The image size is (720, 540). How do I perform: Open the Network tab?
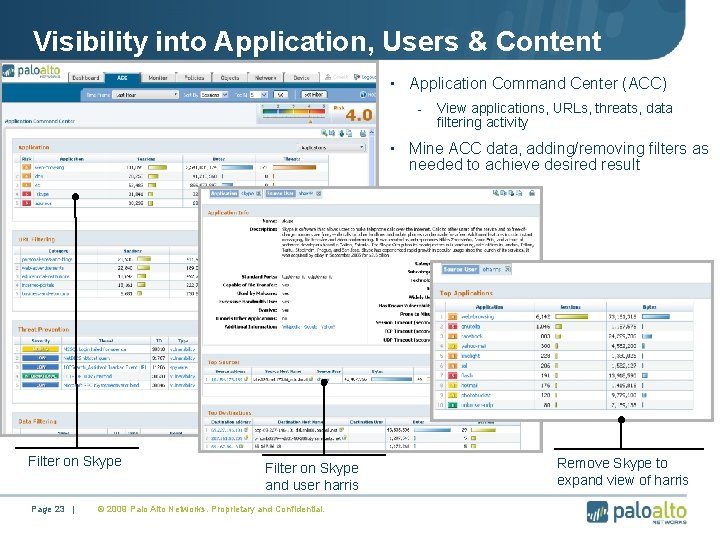click(265, 78)
